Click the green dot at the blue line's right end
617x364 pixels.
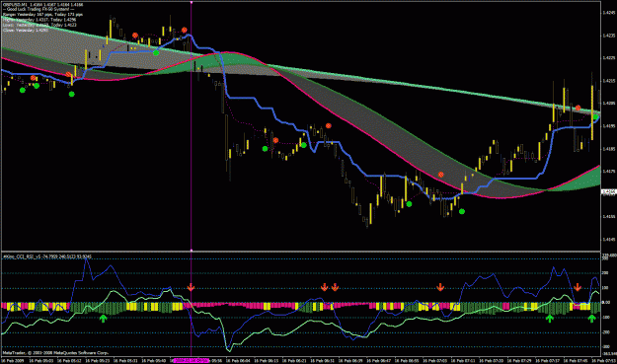click(x=595, y=117)
